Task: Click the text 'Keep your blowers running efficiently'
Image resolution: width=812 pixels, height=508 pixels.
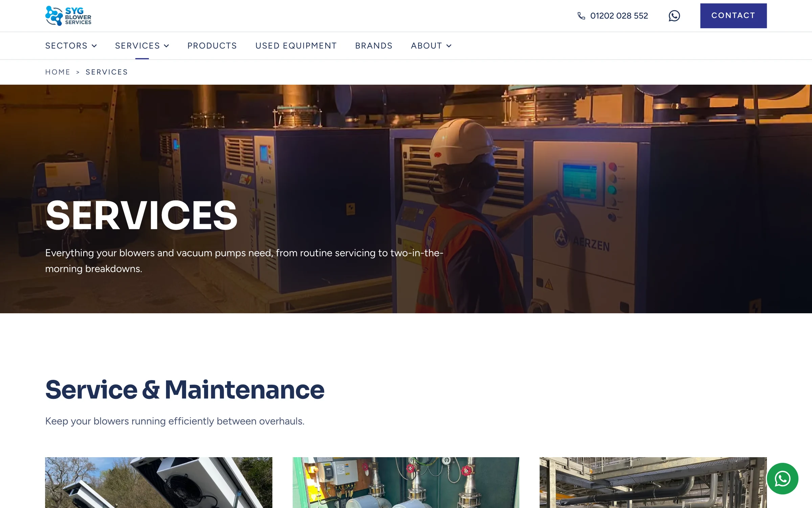Action: [130, 421]
